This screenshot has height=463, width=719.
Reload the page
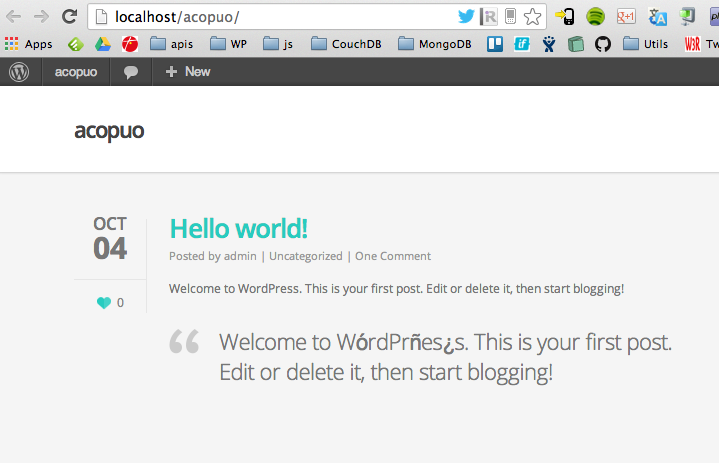pos(69,16)
